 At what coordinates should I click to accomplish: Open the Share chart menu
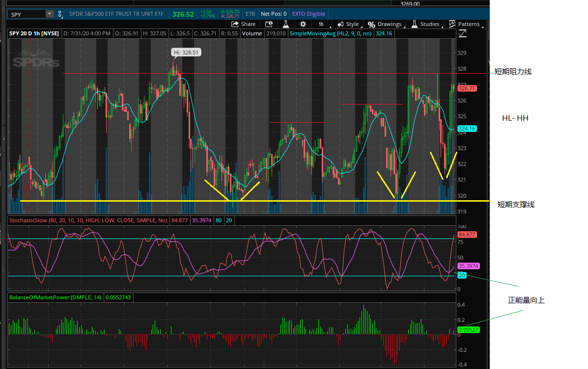244,24
